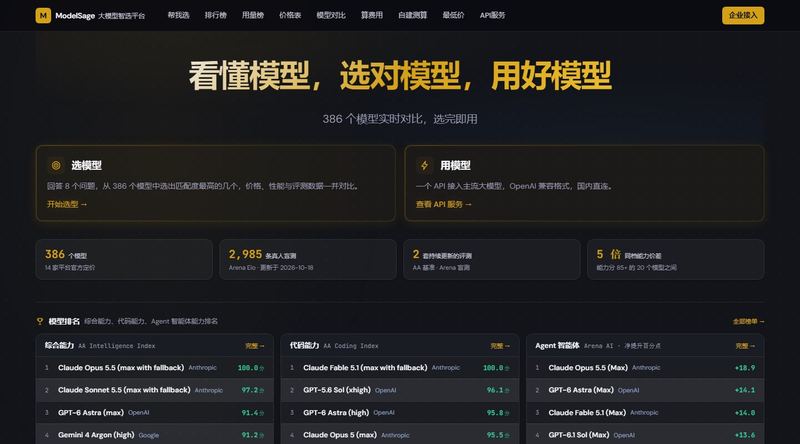Open the 全部榜单 → link
Viewport: 800px width, 444px height.
click(x=748, y=322)
